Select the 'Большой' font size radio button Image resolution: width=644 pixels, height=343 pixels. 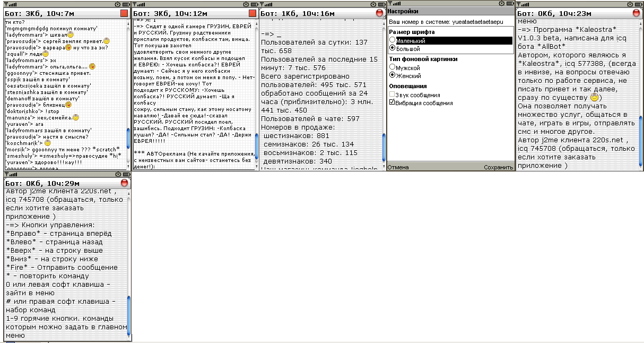[x=393, y=48]
